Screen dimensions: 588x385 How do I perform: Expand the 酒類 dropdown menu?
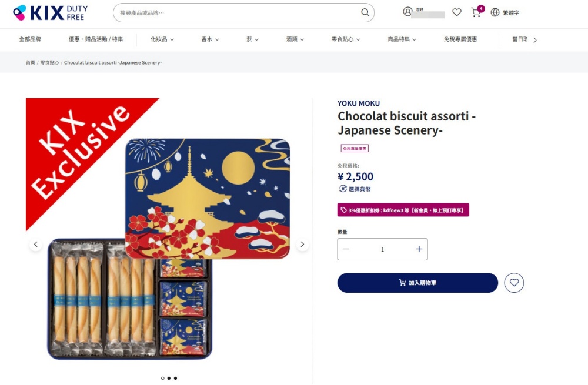pos(295,39)
